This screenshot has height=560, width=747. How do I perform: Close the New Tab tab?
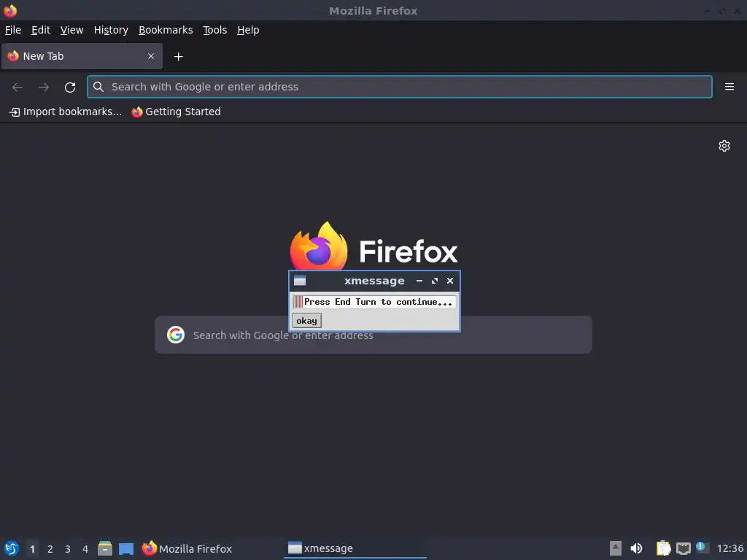[x=151, y=56]
